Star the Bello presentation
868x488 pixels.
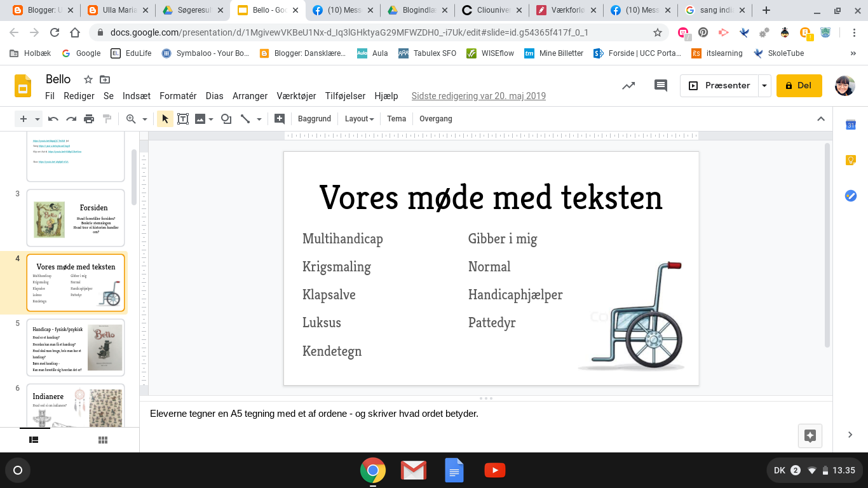click(x=88, y=79)
